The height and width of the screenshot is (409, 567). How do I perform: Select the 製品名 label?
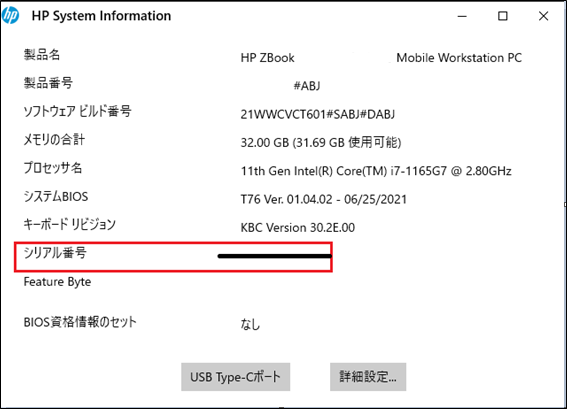pyautogui.click(x=42, y=55)
